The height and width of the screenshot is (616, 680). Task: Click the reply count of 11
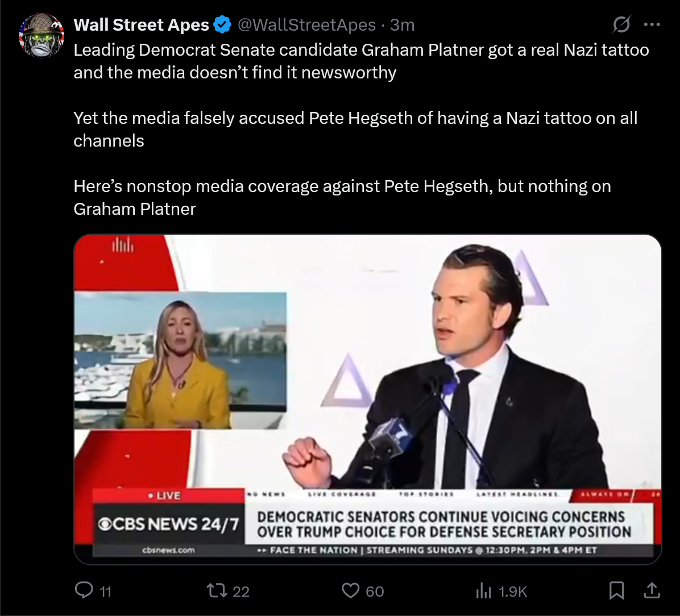pos(105,592)
